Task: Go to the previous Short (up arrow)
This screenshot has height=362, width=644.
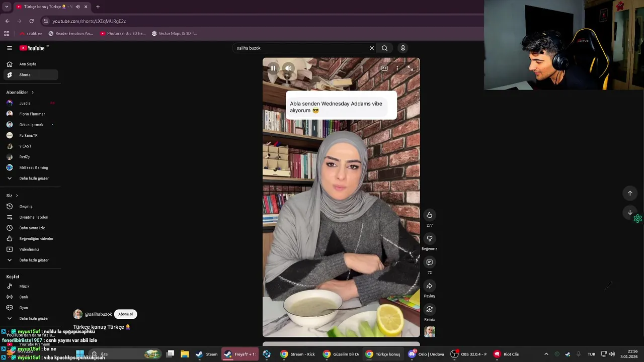Action: coord(630,193)
